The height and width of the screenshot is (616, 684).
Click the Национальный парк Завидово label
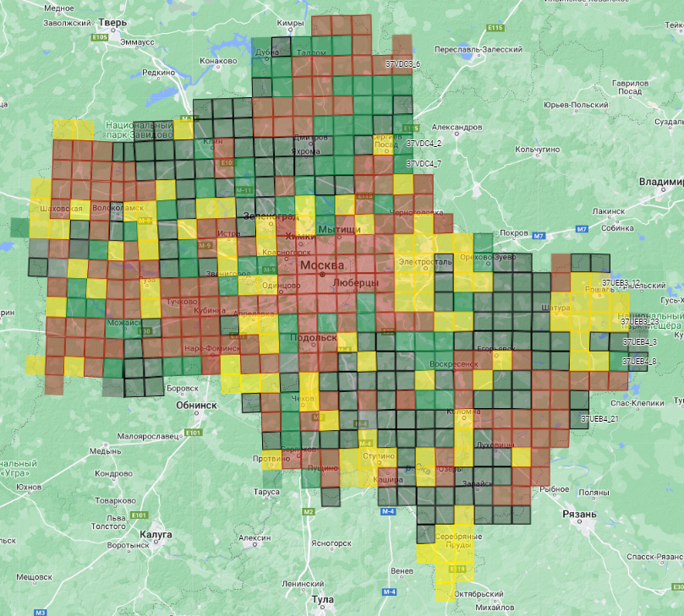(x=139, y=129)
